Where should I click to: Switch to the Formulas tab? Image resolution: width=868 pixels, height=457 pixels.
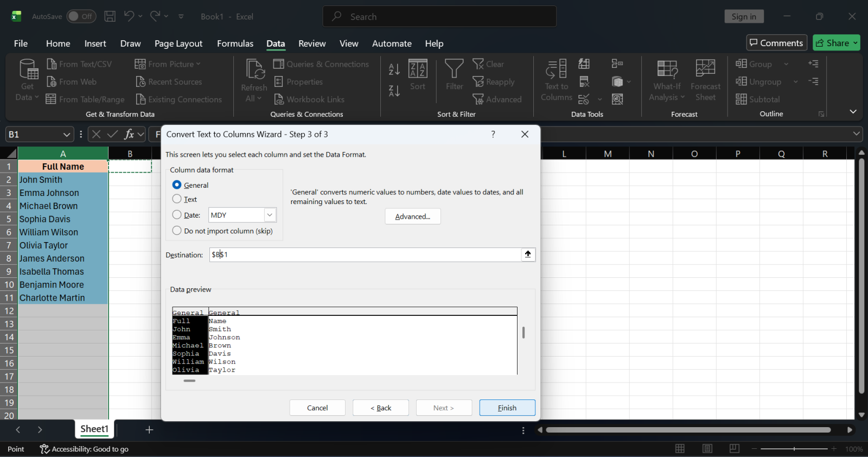coord(235,43)
